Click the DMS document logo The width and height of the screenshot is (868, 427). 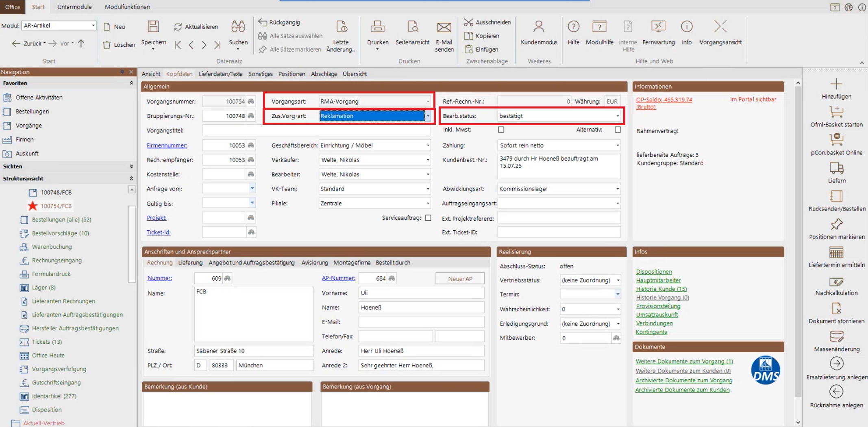pyautogui.click(x=766, y=371)
